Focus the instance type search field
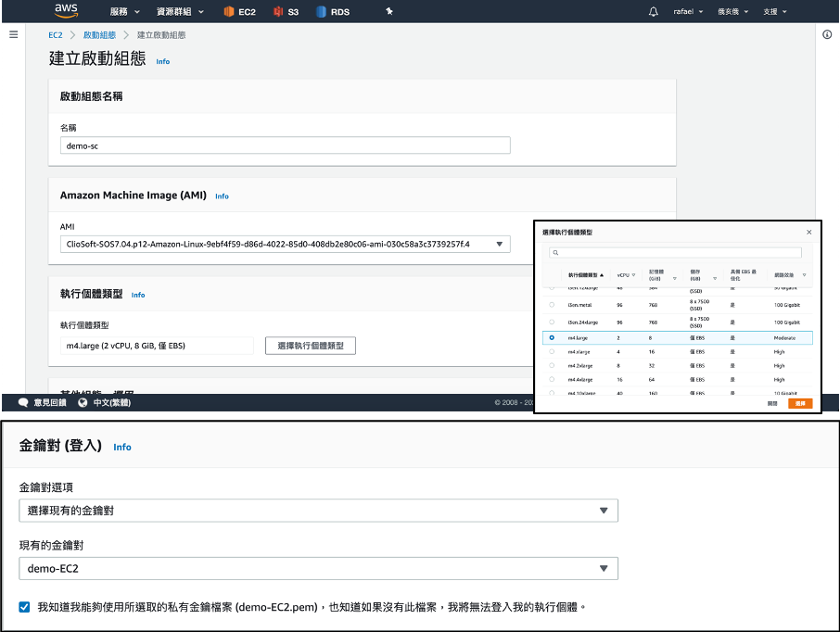This screenshot has width=840, height=632. tap(675, 253)
